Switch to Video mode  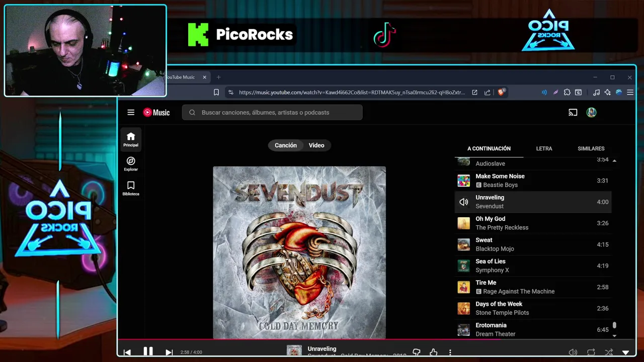316,145
